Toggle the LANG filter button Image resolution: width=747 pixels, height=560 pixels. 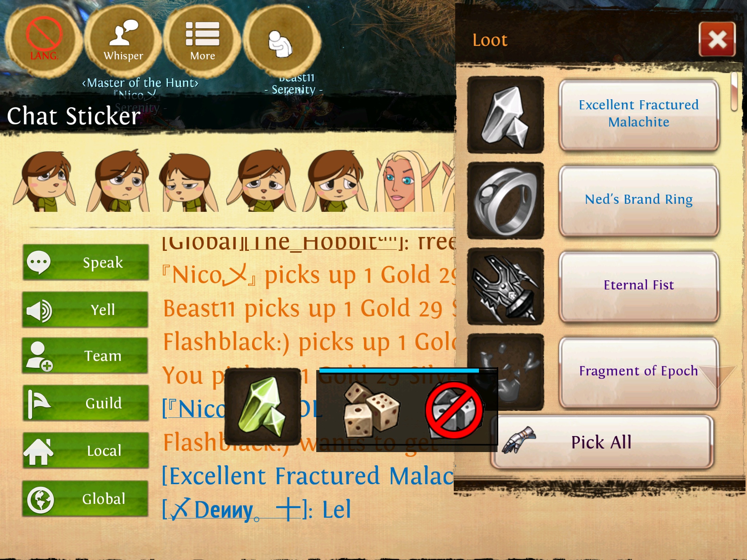point(44,41)
